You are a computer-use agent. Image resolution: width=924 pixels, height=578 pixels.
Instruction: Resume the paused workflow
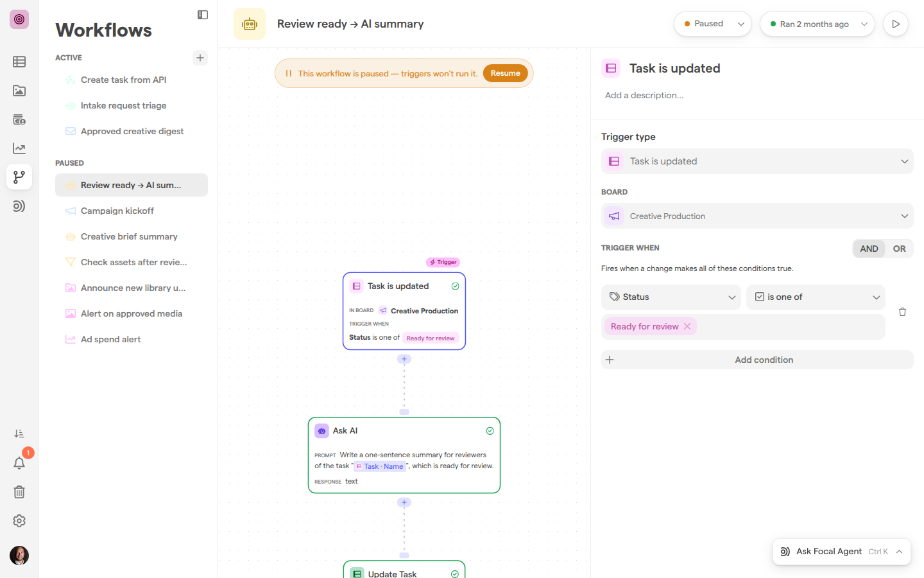[x=506, y=73]
